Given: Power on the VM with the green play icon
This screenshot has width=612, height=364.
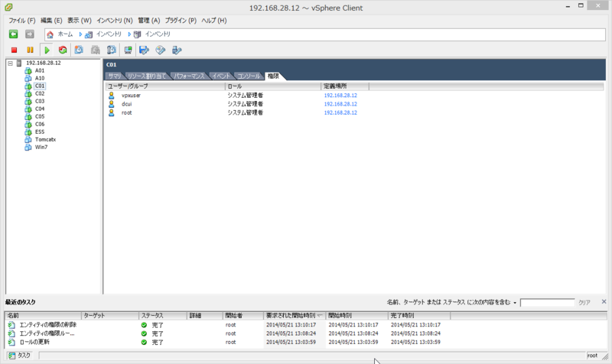Looking at the screenshot, I should pyautogui.click(x=47, y=50).
